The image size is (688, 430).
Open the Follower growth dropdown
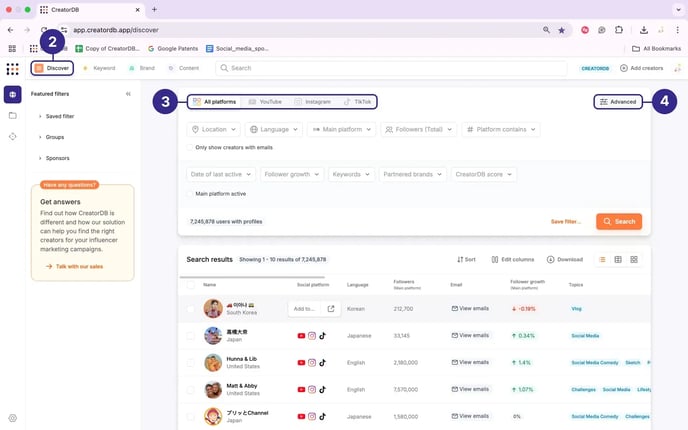(292, 174)
